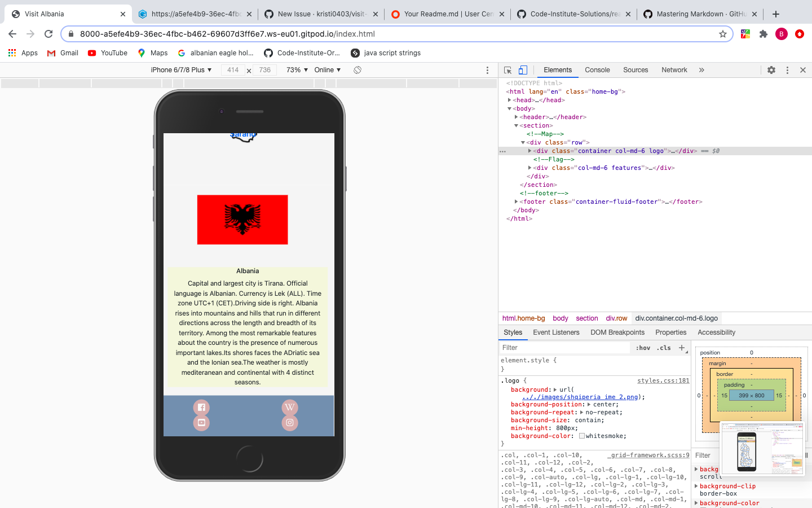
Task: Expand the col-md-6 features div node
Action: (529, 168)
